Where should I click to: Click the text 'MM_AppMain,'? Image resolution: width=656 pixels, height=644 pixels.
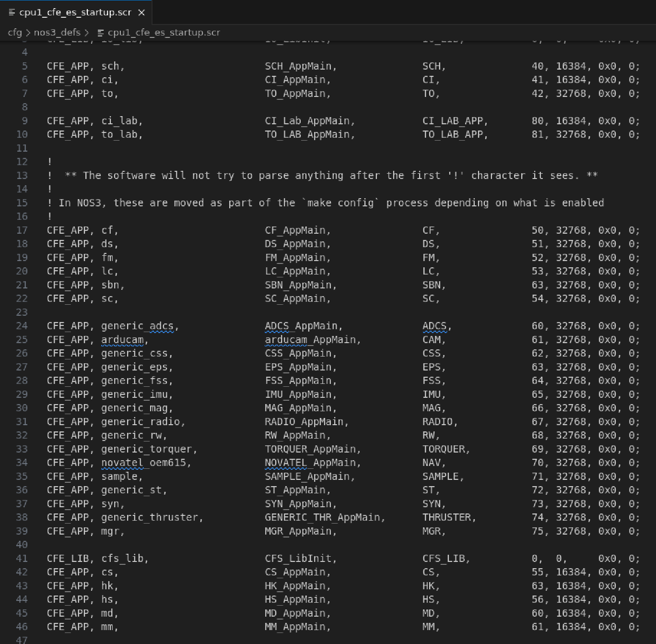click(x=298, y=627)
